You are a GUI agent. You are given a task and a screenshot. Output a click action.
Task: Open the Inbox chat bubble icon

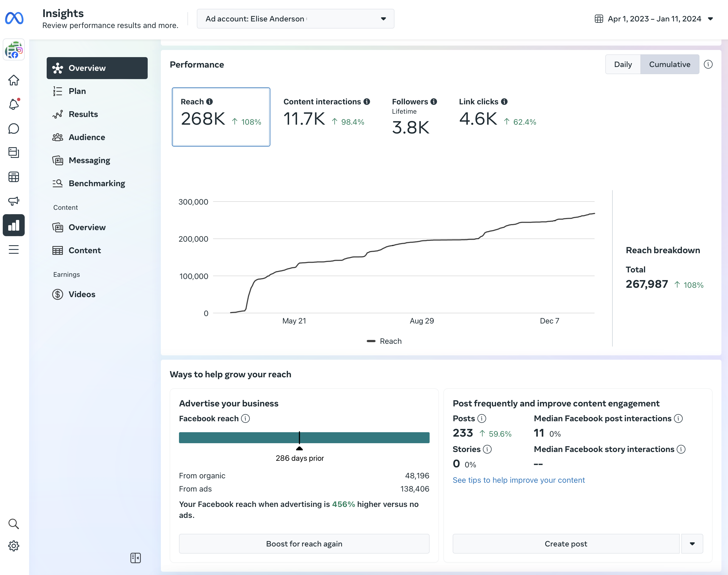click(13, 129)
